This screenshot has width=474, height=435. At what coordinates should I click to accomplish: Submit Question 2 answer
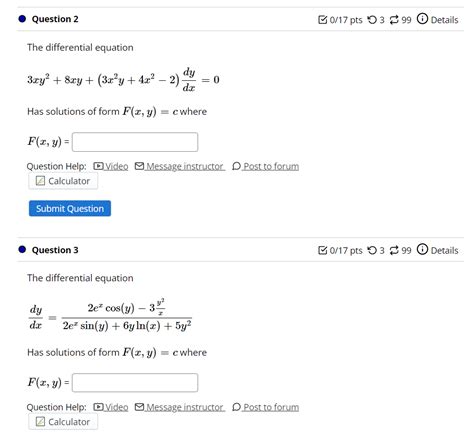coord(70,208)
